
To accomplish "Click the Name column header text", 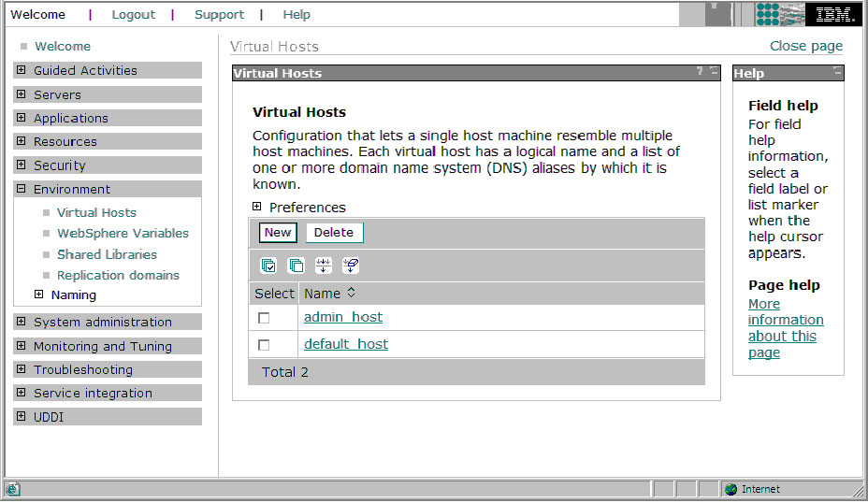I will 322,294.
